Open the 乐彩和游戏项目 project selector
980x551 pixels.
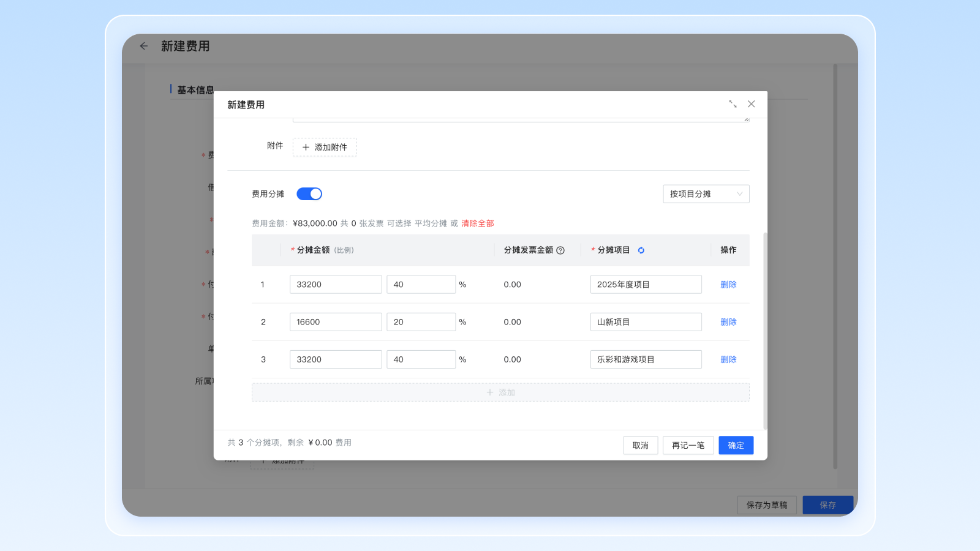(646, 359)
